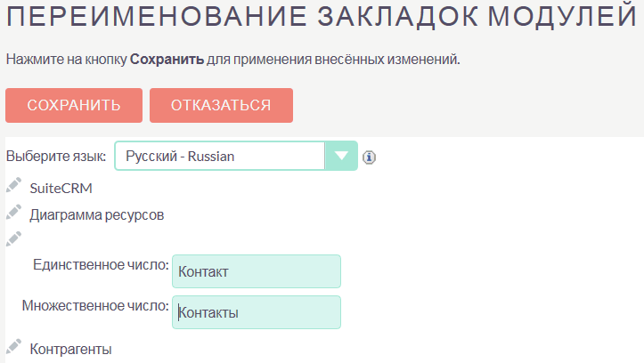Open the info icon next to language selector
The width and height of the screenshot is (644, 363).
point(370,157)
